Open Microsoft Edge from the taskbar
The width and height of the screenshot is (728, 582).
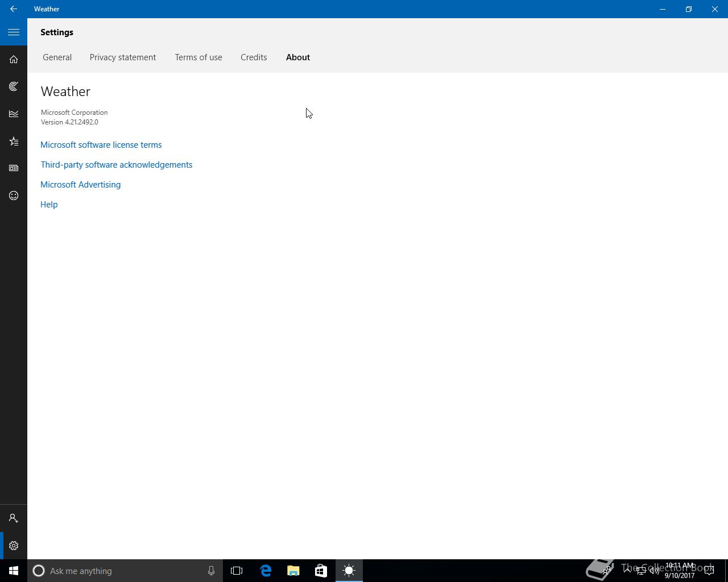(x=266, y=571)
